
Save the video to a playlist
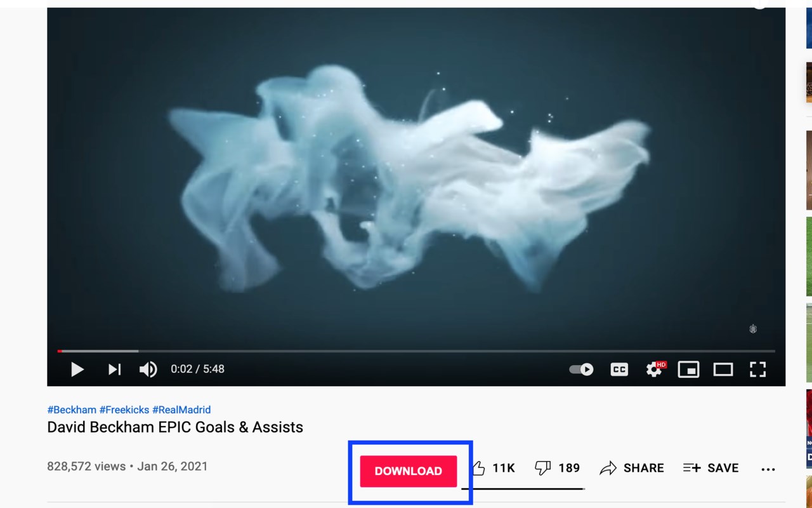click(x=710, y=468)
